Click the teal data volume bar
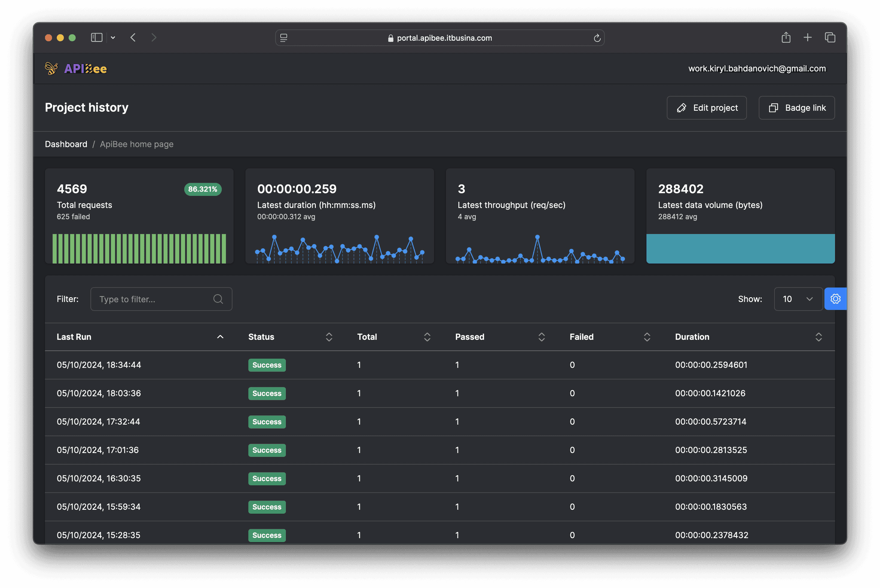This screenshot has height=588, width=880. tap(740, 249)
